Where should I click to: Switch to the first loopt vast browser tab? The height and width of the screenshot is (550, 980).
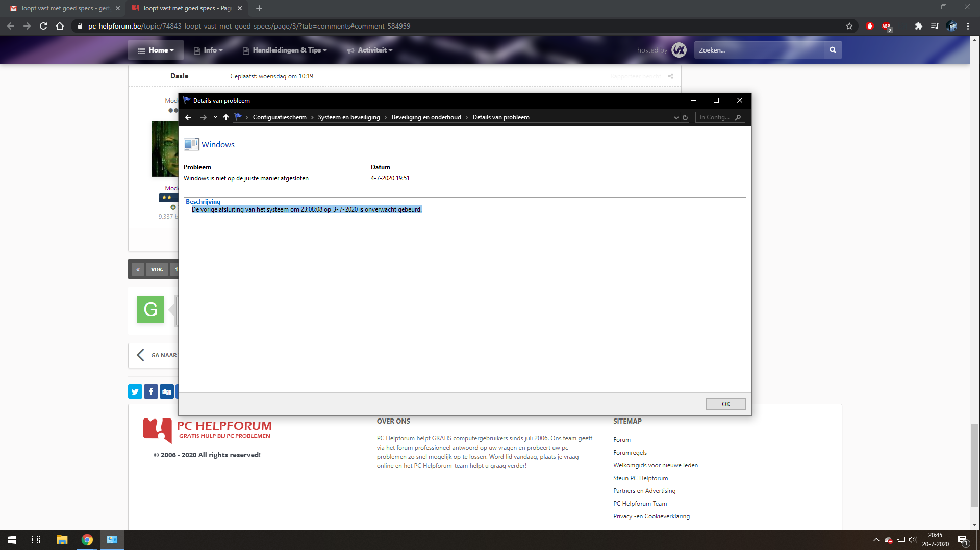pos(65,8)
